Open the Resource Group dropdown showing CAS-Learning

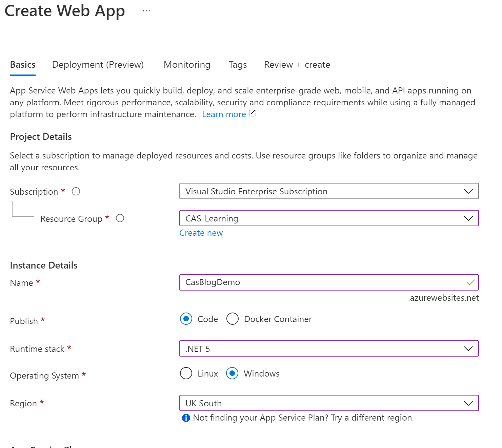click(329, 218)
